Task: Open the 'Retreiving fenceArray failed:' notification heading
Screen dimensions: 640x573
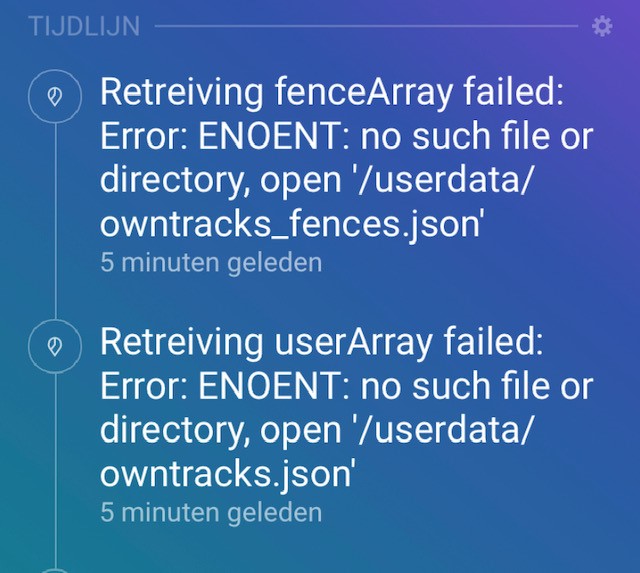Action: (331, 93)
